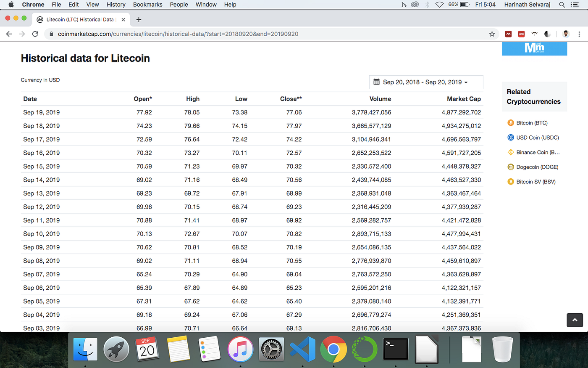Image resolution: width=588 pixels, height=368 pixels.
Task: Click the Volume column header
Action: point(380,99)
